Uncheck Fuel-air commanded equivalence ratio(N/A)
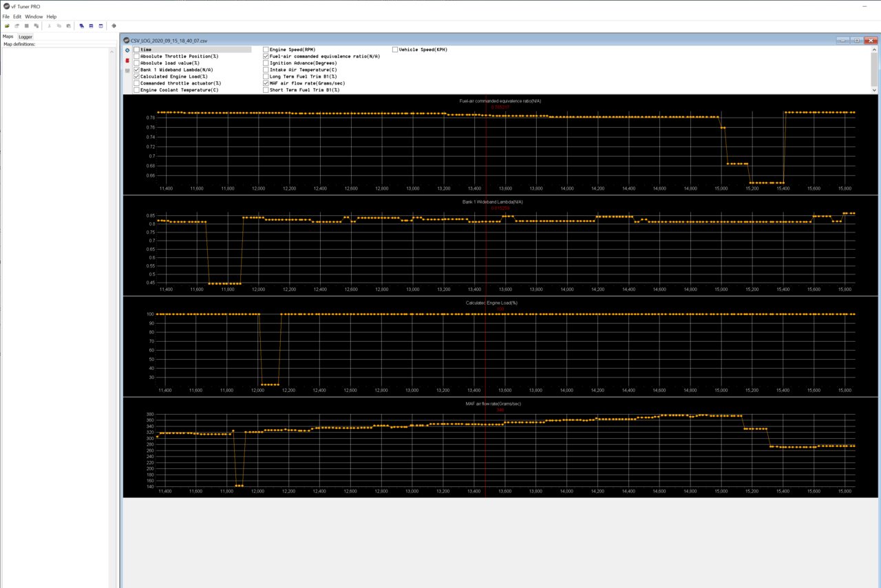The image size is (881, 588). pyautogui.click(x=266, y=56)
